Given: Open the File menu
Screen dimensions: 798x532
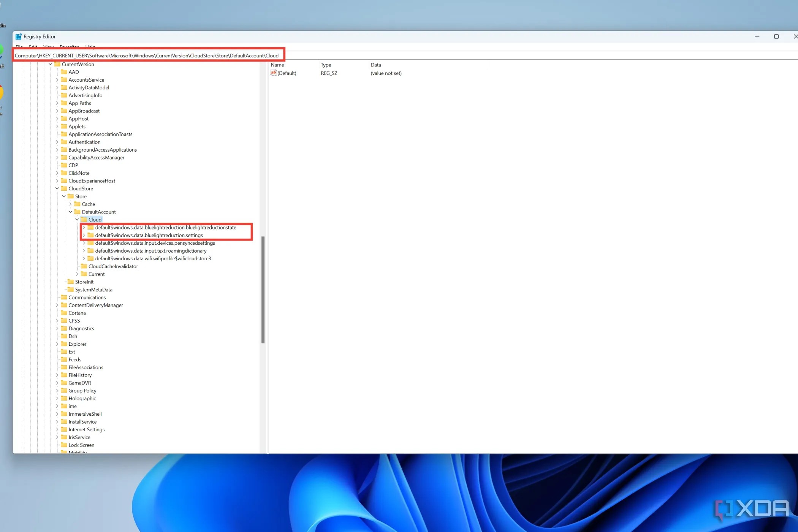Looking at the screenshot, I should pos(19,47).
